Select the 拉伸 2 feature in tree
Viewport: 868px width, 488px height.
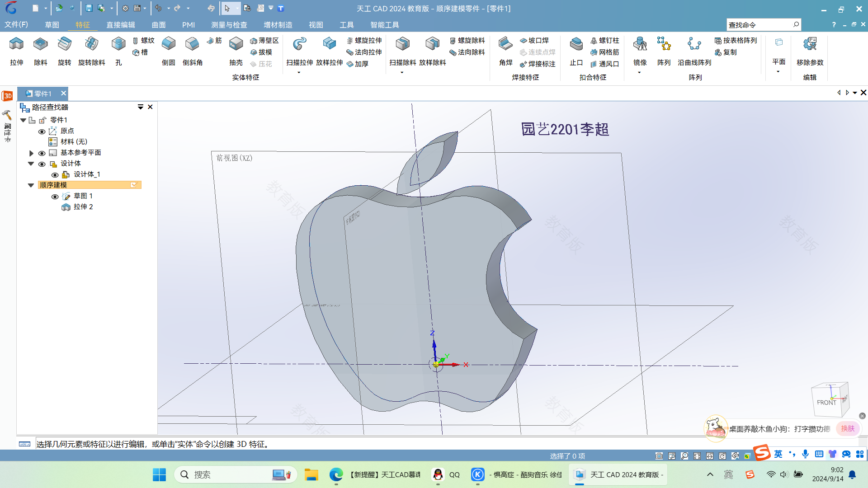[x=77, y=207]
